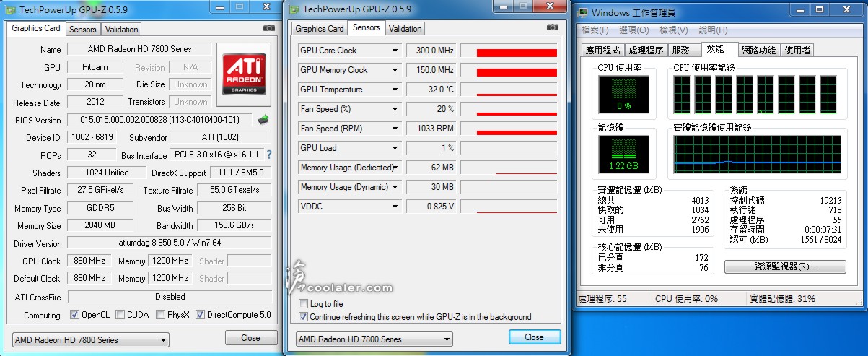The height and width of the screenshot is (356, 868).
Task: Click camera screenshot icon in Sensors window
Action: point(553,27)
